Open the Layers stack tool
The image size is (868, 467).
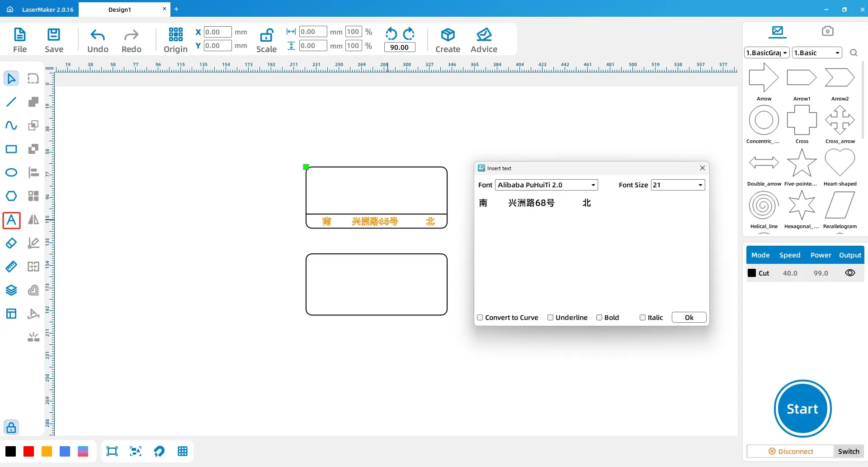click(x=11, y=290)
